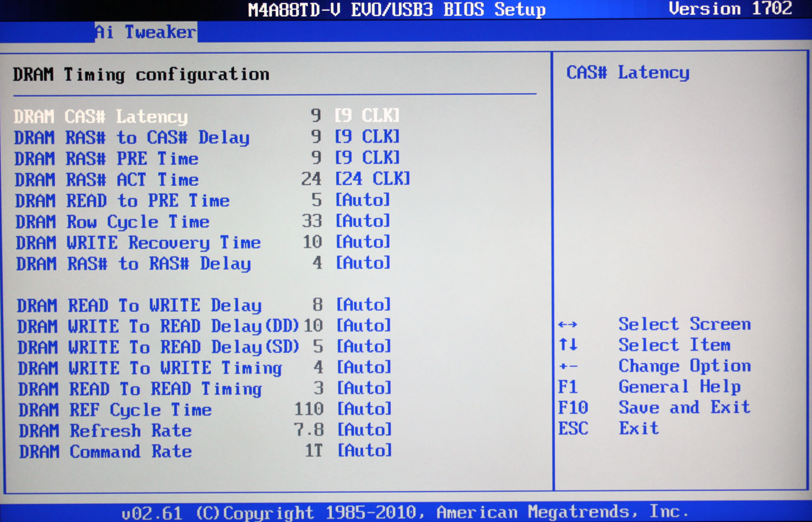Click the plus-minus Change Option hint

click(654, 366)
